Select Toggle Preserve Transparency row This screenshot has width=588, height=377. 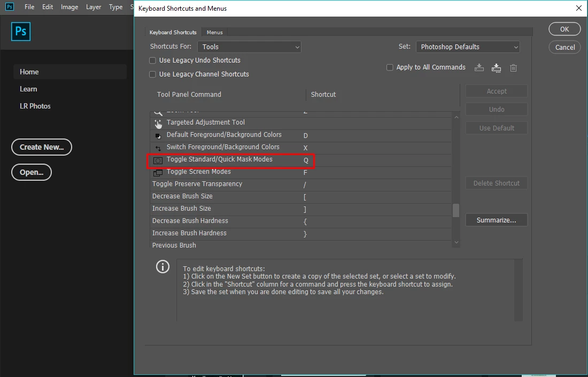pyautogui.click(x=301, y=185)
